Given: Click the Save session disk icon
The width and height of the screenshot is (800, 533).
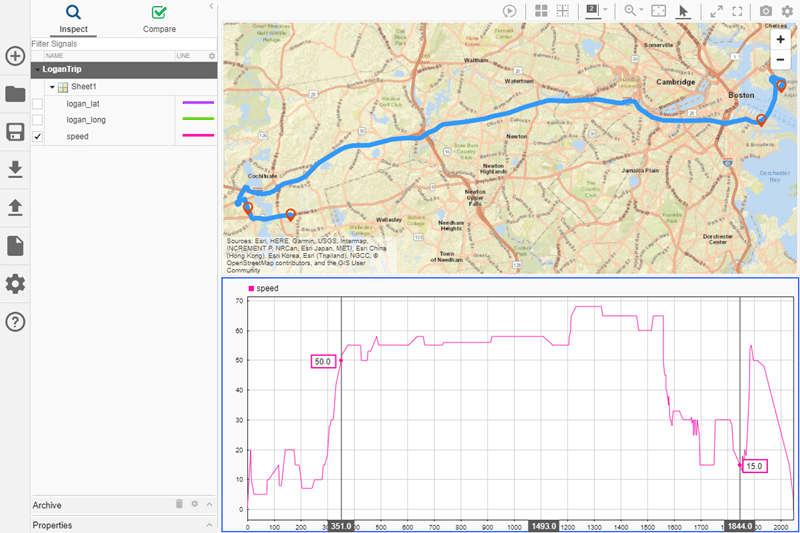Looking at the screenshot, I should click(15, 132).
